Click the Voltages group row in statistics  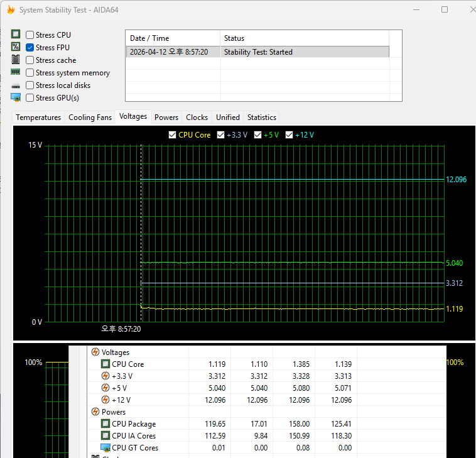click(x=267, y=352)
